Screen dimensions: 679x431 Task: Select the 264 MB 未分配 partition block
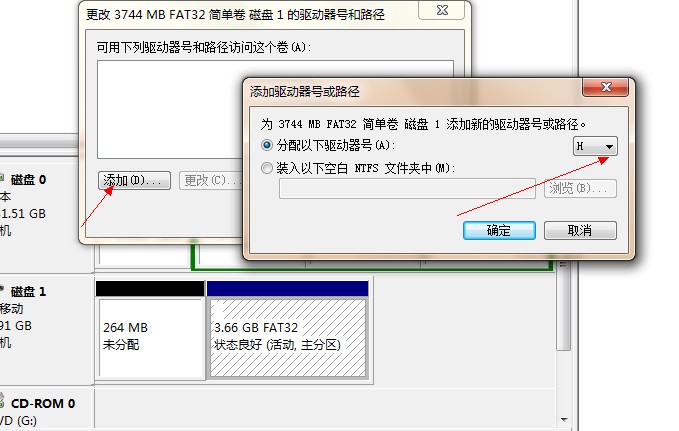150,338
